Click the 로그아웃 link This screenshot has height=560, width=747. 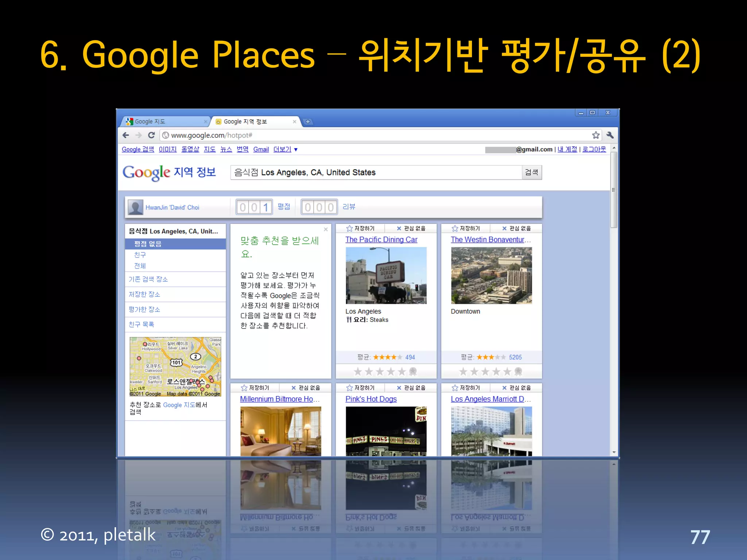point(594,149)
